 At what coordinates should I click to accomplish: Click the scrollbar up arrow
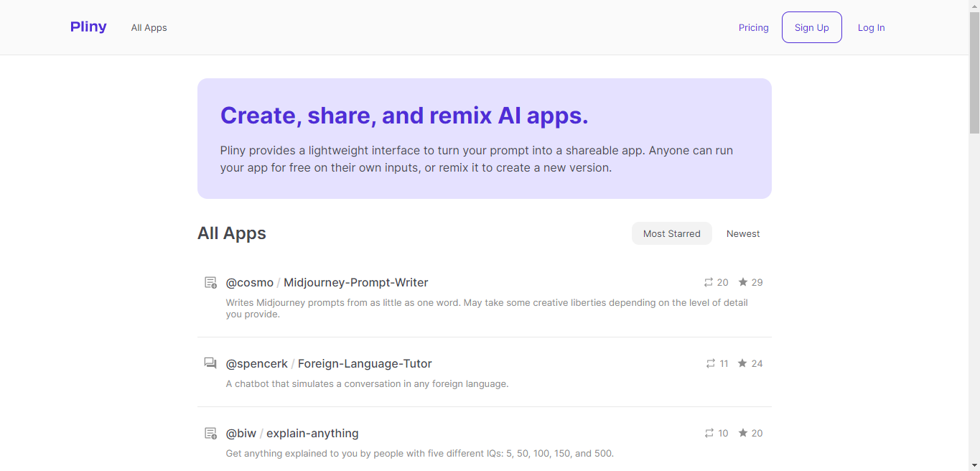(974, 6)
